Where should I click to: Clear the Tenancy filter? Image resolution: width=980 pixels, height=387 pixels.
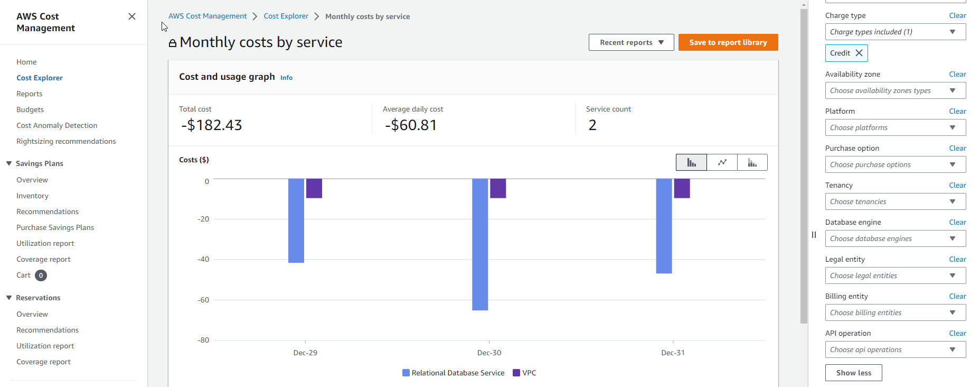(x=957, y=185)
